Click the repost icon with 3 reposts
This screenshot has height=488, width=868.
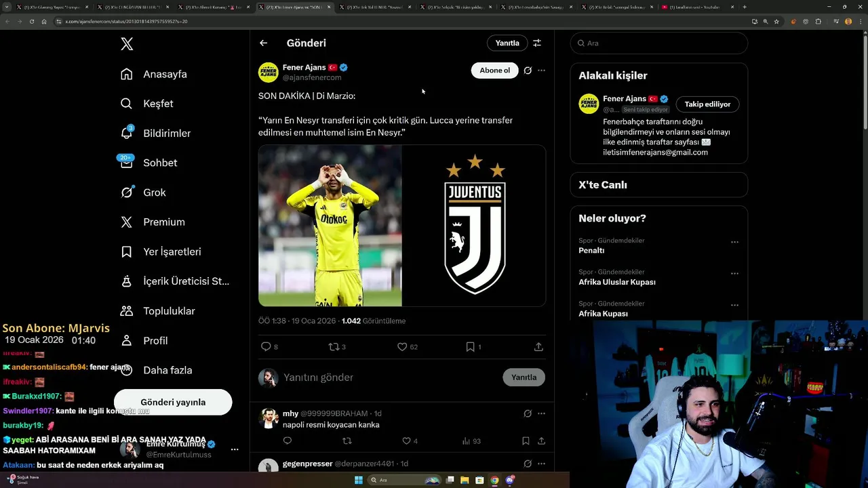334,346
